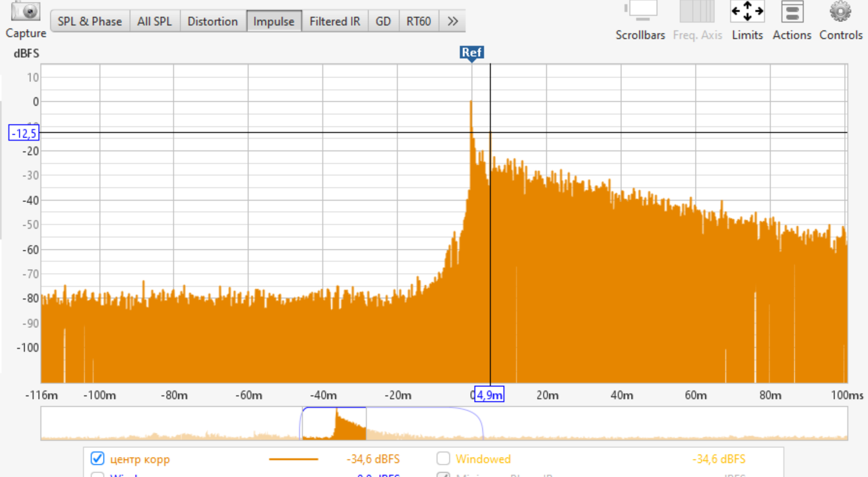Show more graph tabs with the >> button
This screenshot has width=868, height=477.
coord(452,21)
